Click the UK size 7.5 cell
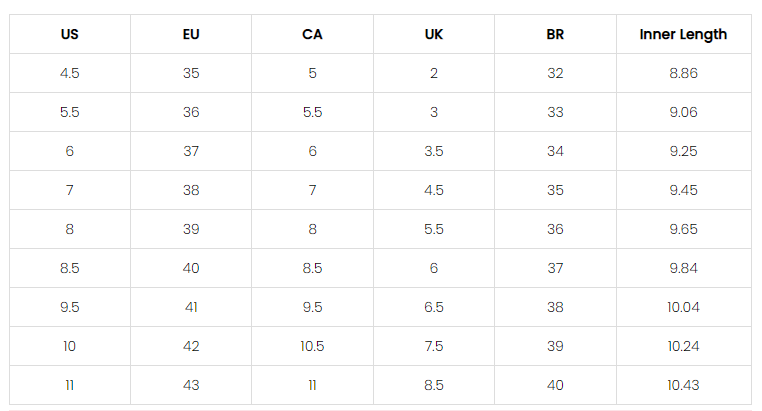This screenshot has width=762, height=411. [x=433, y=346]
